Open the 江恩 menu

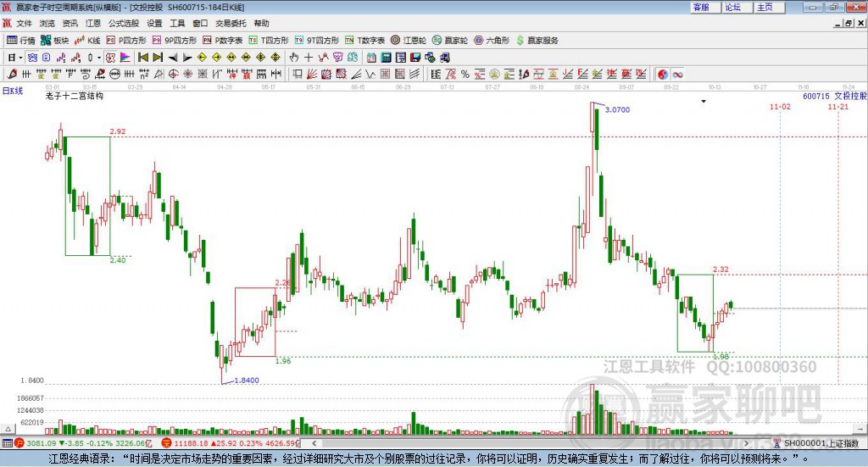(93, 23)
